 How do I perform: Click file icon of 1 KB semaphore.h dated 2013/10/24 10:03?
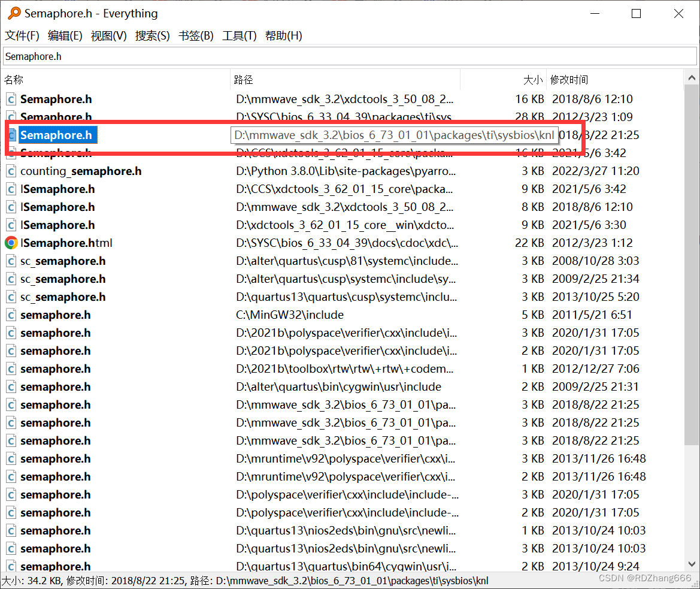(x=11, y=530)
